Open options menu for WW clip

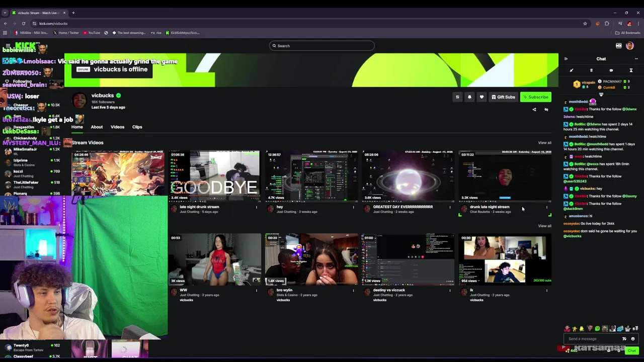[256, 291]
